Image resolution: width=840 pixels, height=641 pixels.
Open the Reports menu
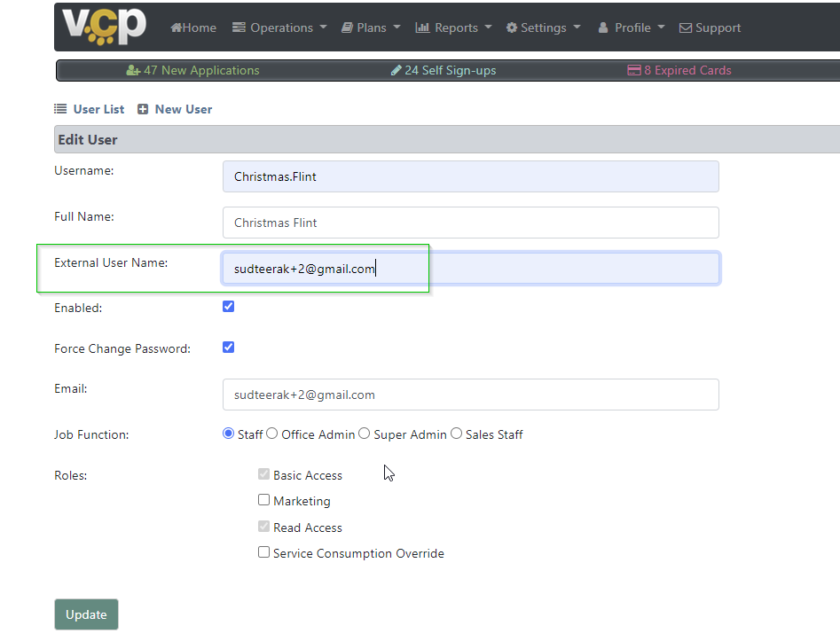tap(454, 27)
